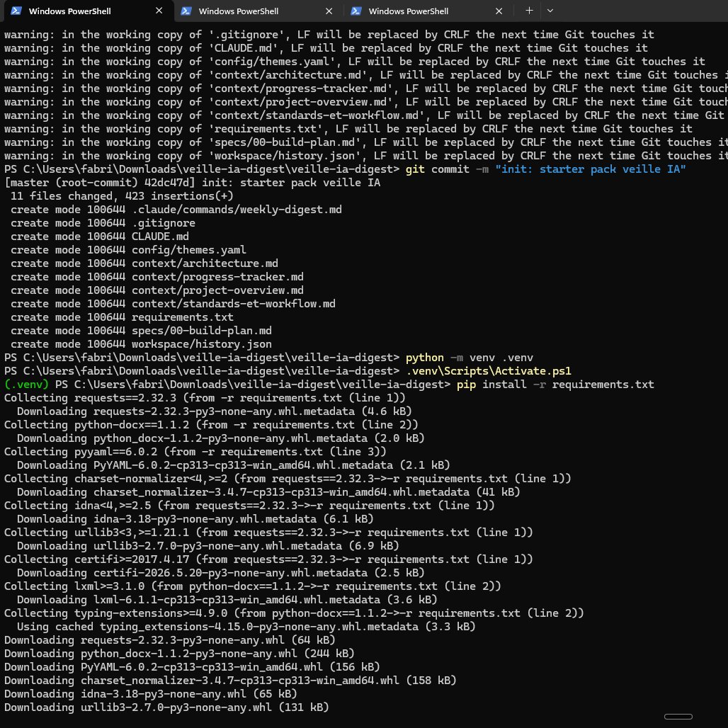
Task: Open a new tab with the plus button
Action: [529, 11]
